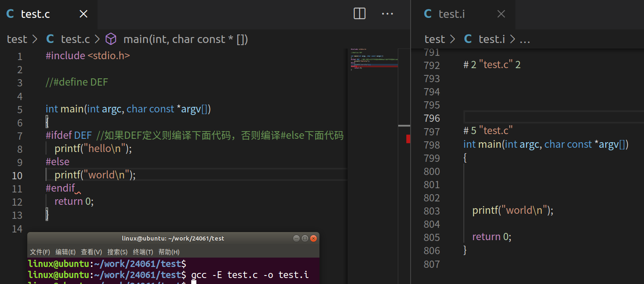Close the test.c tab

pos(83,14)
